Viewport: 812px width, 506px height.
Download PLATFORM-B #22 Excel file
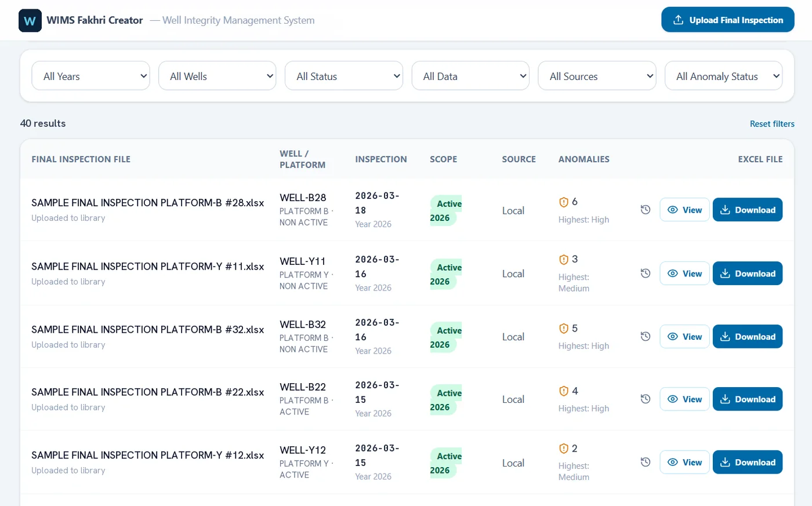pos(748,399)
